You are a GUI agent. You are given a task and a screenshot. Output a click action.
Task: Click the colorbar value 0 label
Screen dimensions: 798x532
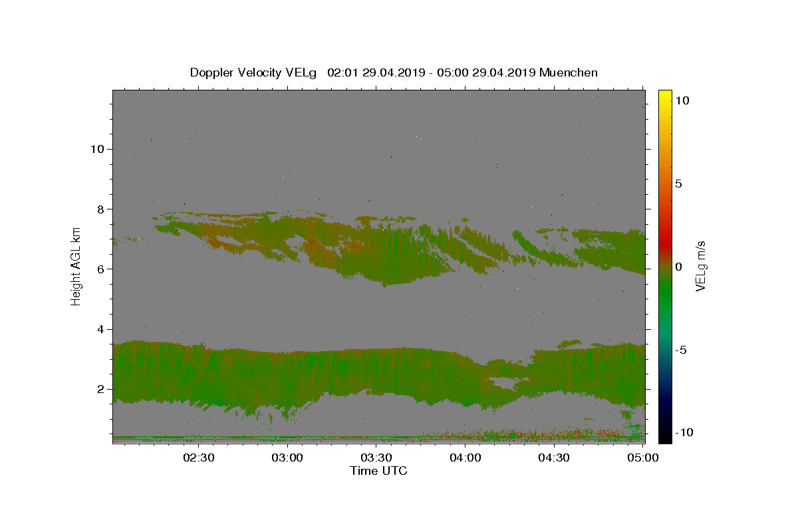tap(678, 267)
